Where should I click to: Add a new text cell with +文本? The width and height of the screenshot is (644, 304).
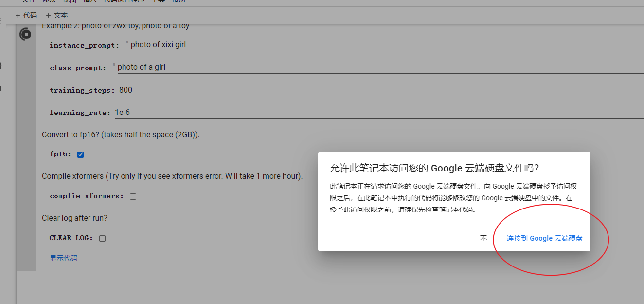pos(56,15)
